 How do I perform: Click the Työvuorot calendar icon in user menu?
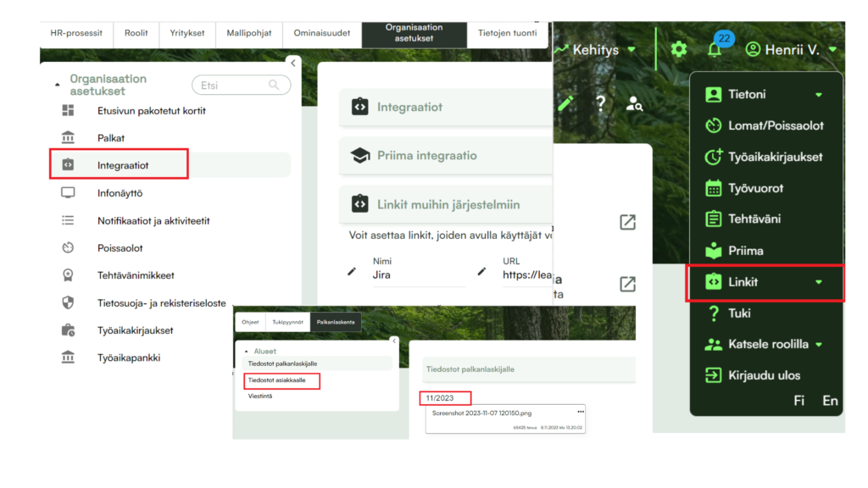(714, 188)
